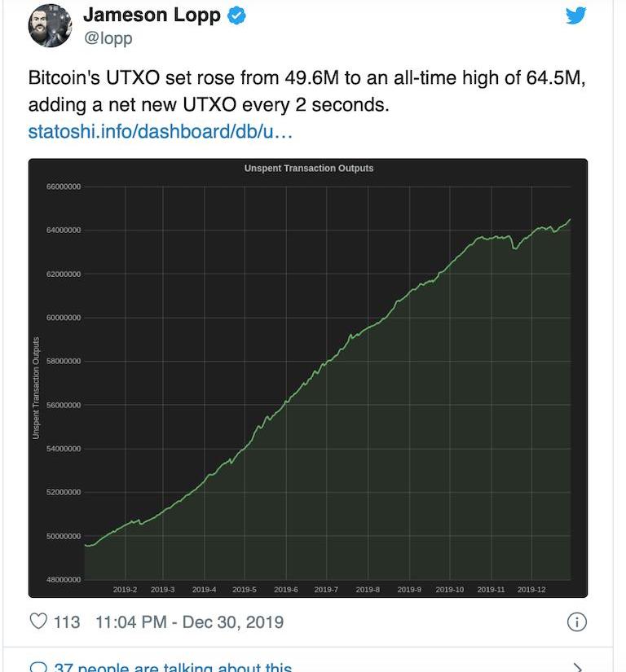Screen dimensions: 626x672
Task: Expand the conversation chevron arrow
Action: coord(577,667)
